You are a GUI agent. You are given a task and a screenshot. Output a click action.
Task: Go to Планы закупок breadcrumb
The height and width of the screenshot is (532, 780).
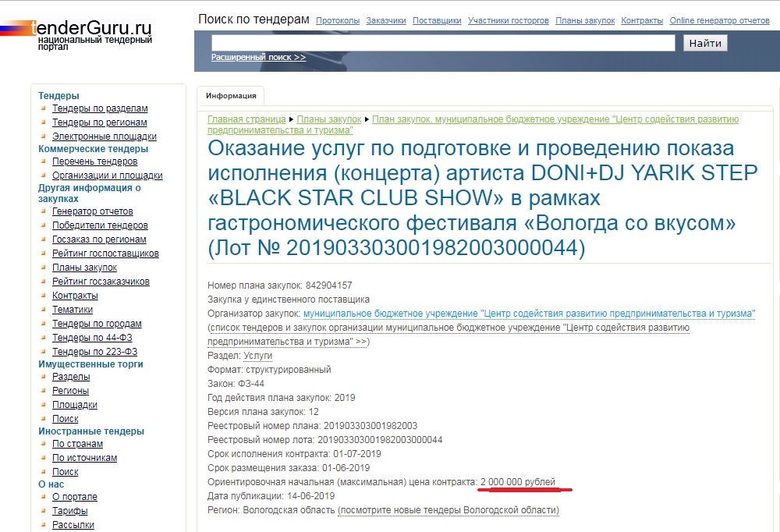tap(329, 119)
